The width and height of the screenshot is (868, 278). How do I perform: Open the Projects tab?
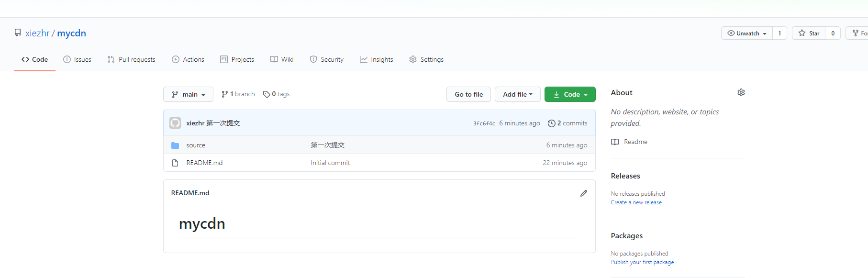237,59
